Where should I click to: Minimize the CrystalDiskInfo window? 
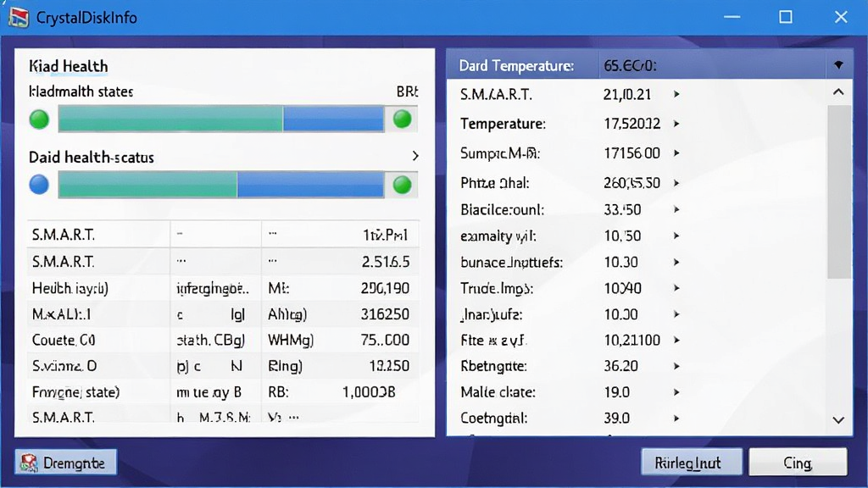(x=732, y=17)
